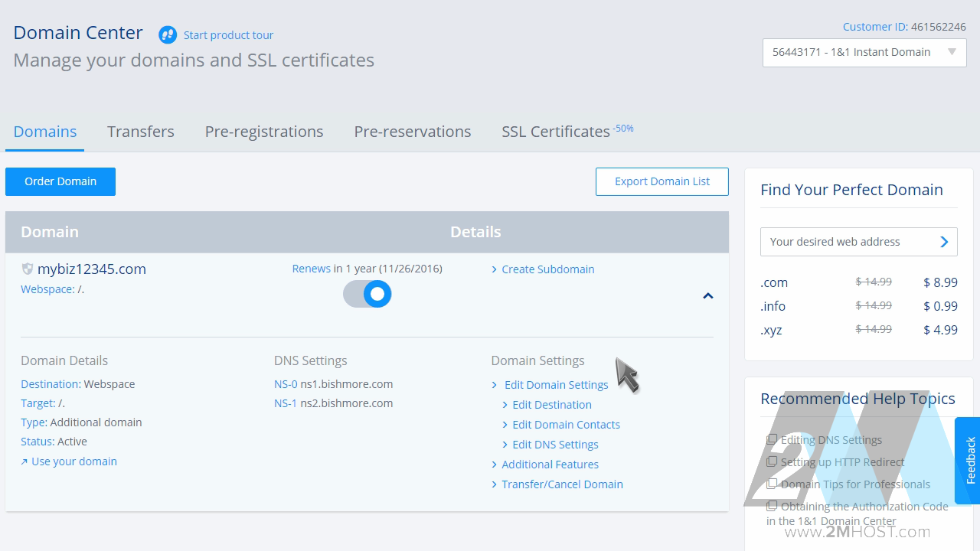The width and height of the screenshot is (980, 551).
Task: Collapse the mybiz12345.com details panel
Action: [x=708, y=295]
